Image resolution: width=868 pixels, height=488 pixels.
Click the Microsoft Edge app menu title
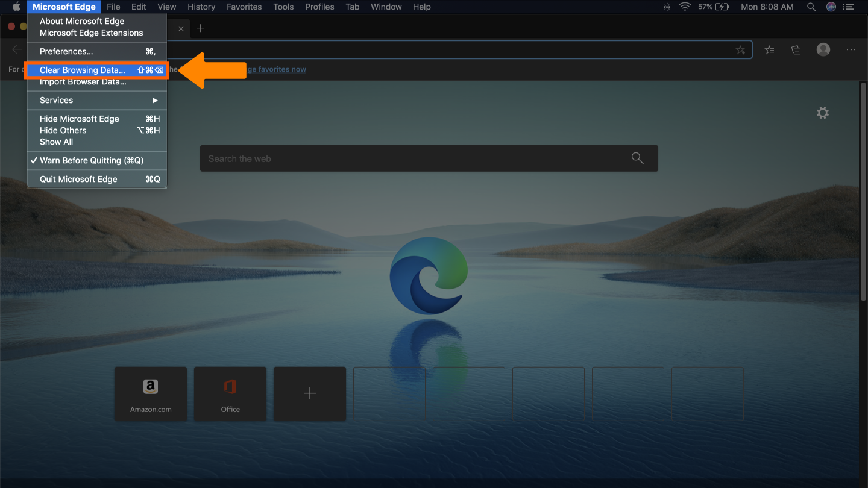[x=64, y=7]
